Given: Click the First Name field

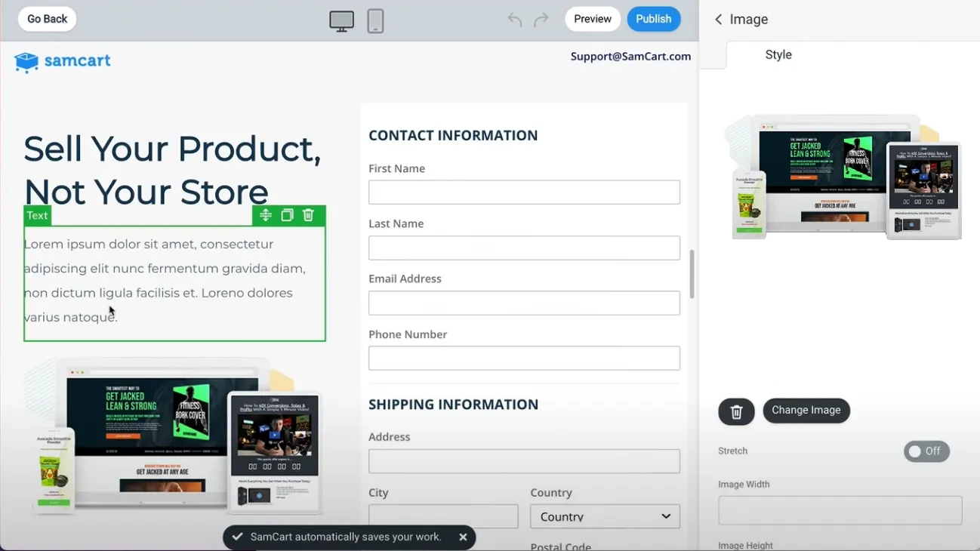Looking at the screenshot, I should click(x=524, y=192).
